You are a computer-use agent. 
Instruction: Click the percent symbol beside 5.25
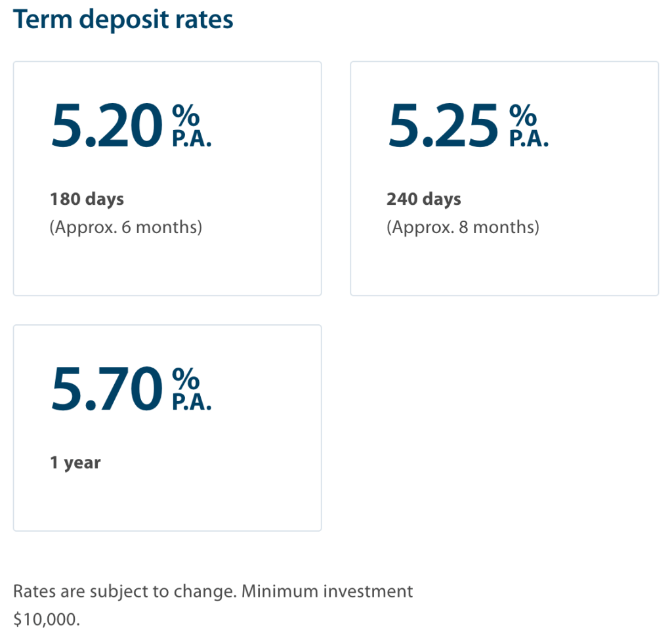point(522,116)
